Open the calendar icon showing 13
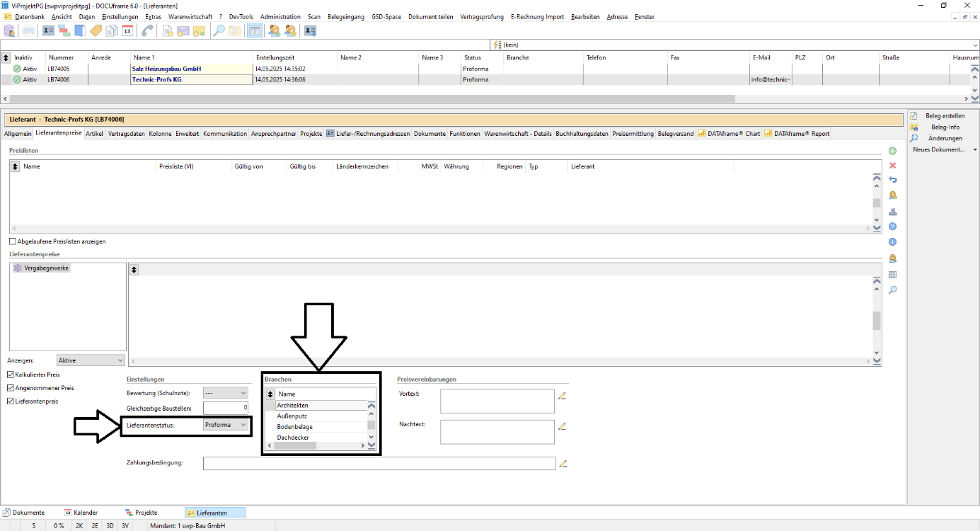The height and width of the screenshot is (531, 980). (x=127, y=30)
